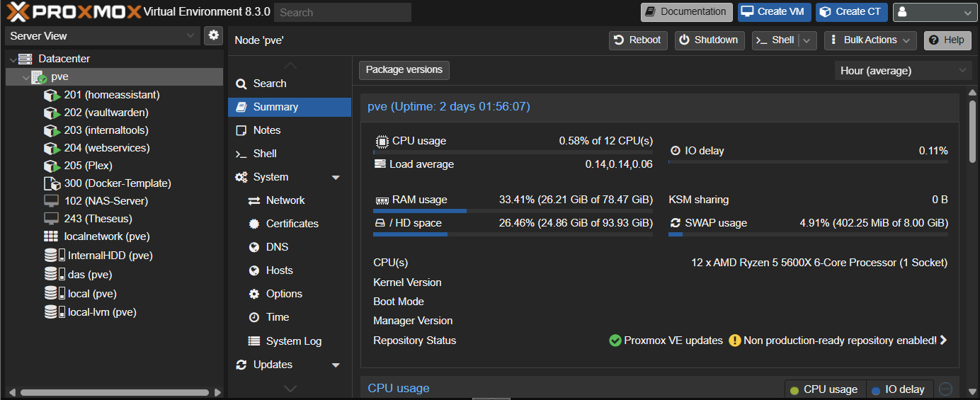Image resolution: width=980 pixels, height=400 pixels.
Task: Click the RAM usage progress bar
Action: (x=513, y=211)
